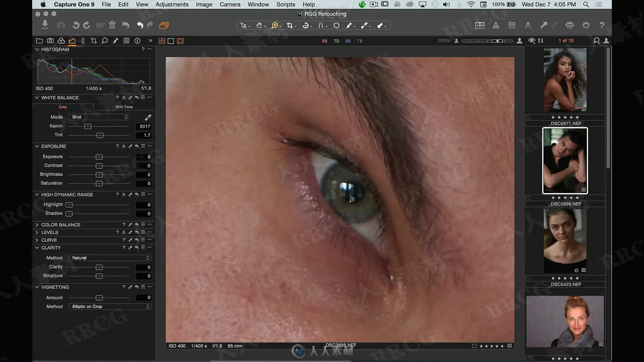Screen dimensions: 644x362
Task: Select the _DSC5423.NEF thumbnail
Action: tap(565, 241)
